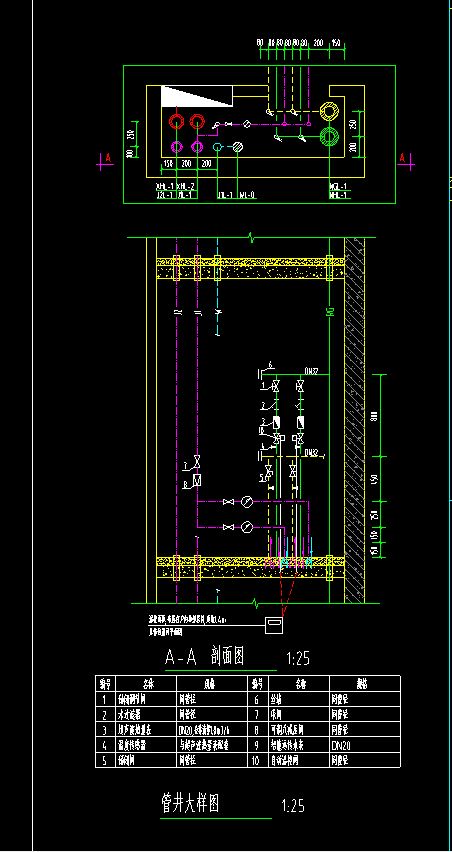Click the '管井大样图' drawing title
This screenshot has height=852, width=452.
[190, 803]
